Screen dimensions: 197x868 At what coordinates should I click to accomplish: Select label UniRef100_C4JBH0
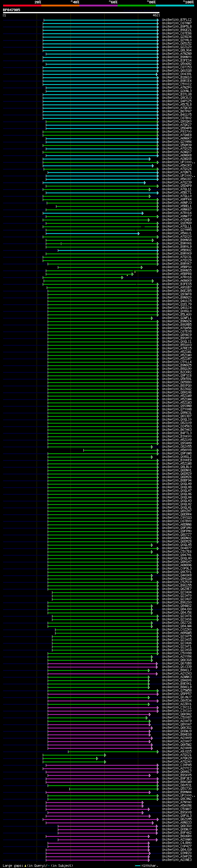tap(176, 843)
